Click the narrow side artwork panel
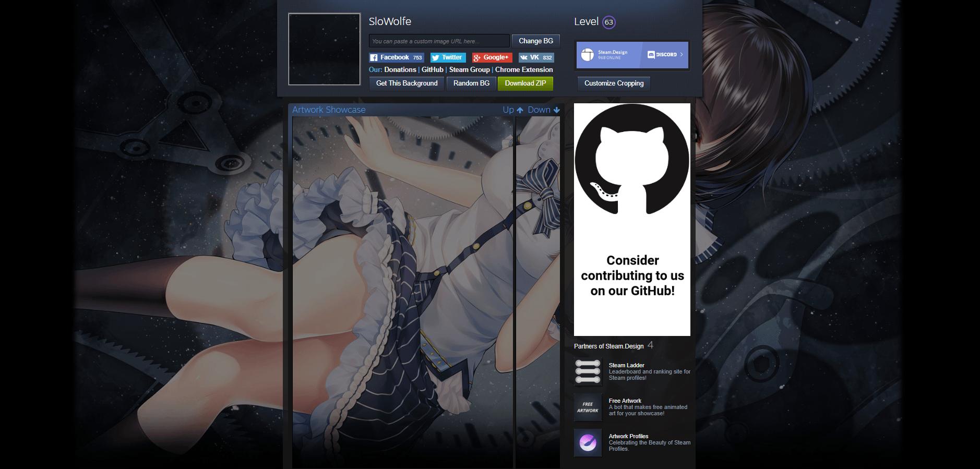 click(x=538, y=292)
